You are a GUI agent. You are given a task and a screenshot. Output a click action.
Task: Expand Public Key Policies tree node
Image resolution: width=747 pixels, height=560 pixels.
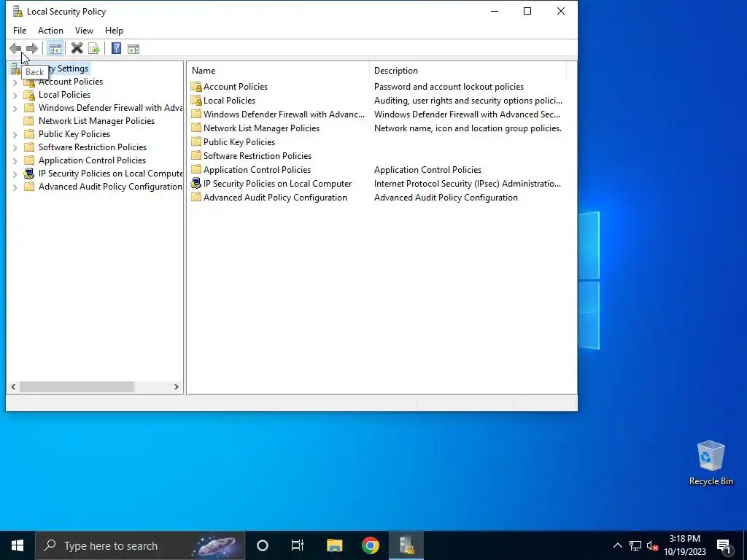click(15, 135)
